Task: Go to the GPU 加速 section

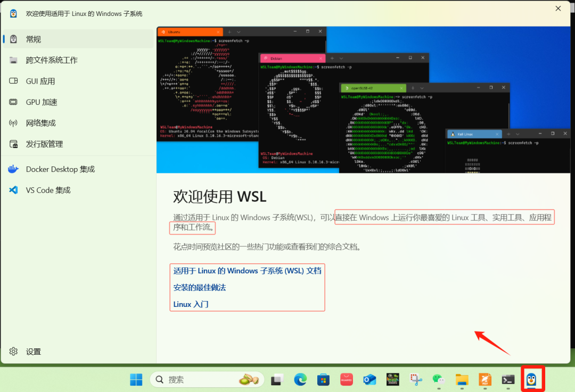Action: 78,102
